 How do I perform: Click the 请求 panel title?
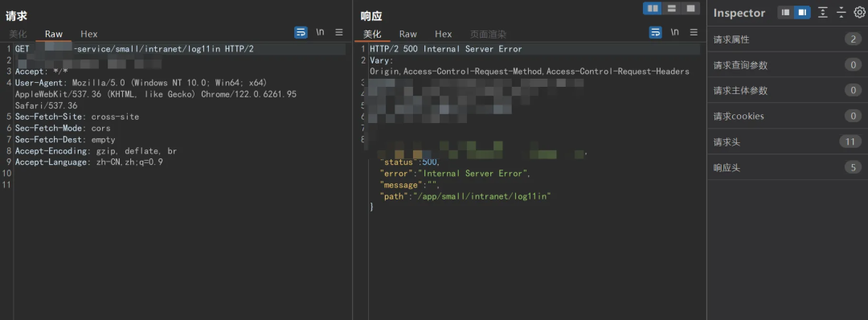click(x=16, y=16)
